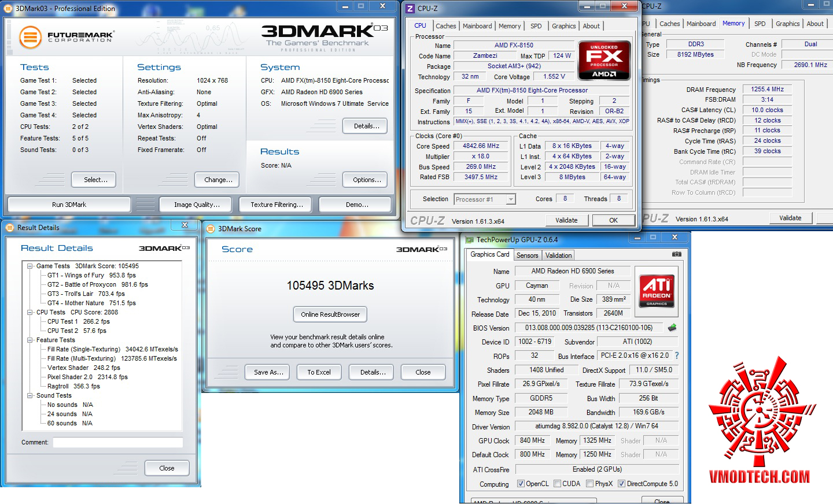This screenshot has width=833, height=504.
Task: Collapse the CPU Tests tree node
Action: 30,312
